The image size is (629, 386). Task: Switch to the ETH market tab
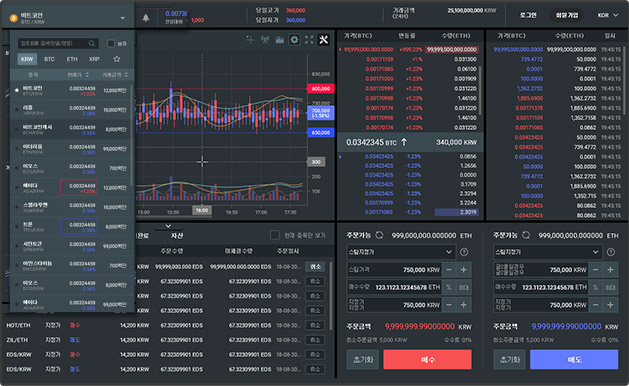(72, 59)
